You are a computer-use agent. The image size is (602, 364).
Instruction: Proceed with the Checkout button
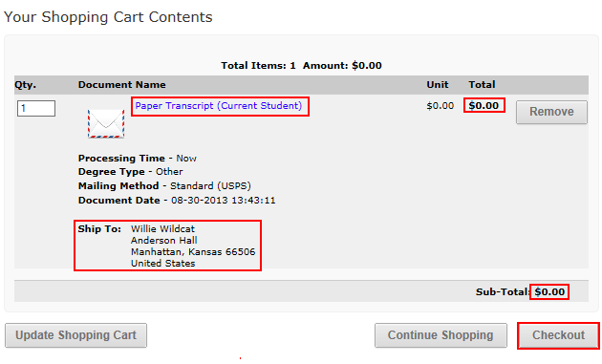558,335
